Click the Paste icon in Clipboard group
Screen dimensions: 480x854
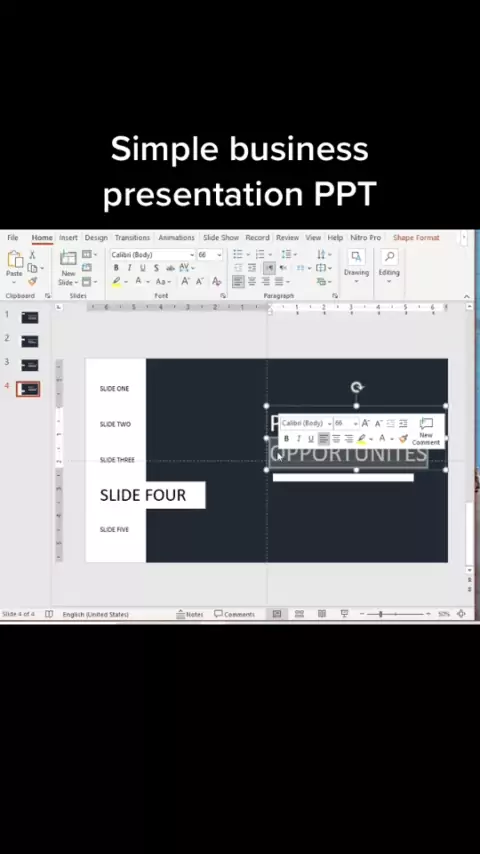[15, 263]
